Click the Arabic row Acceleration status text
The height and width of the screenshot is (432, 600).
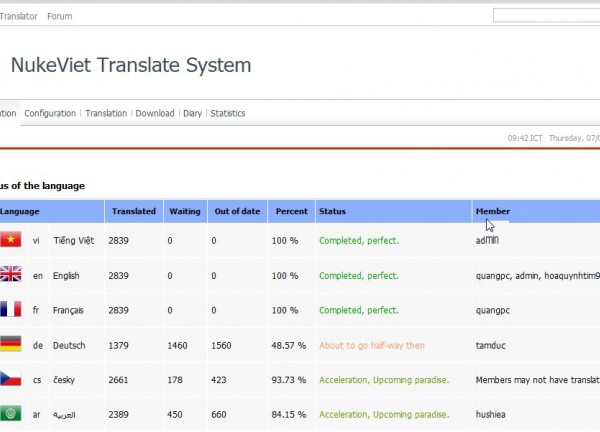[x=384, y=414]
